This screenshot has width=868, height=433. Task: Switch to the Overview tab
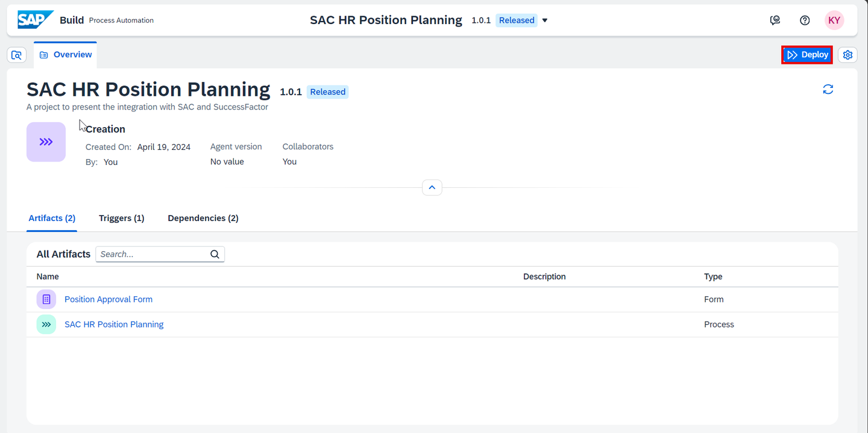tap(66, 55)
